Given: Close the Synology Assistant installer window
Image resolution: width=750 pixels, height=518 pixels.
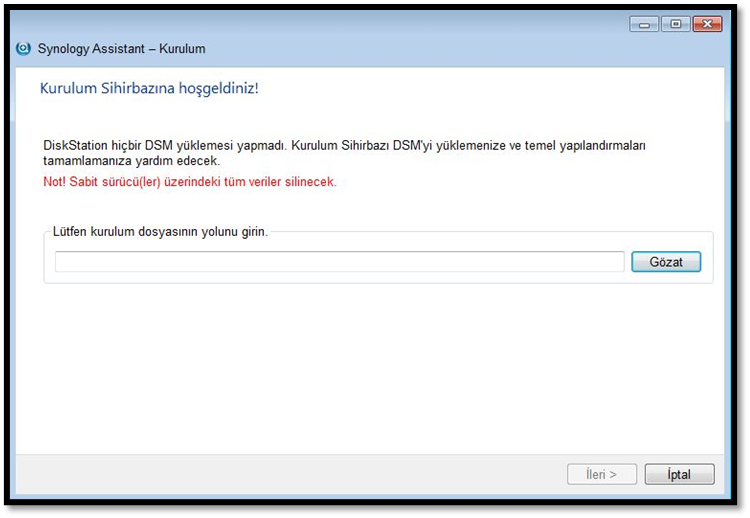Looking at the screenshot, I should pos(707,24).
